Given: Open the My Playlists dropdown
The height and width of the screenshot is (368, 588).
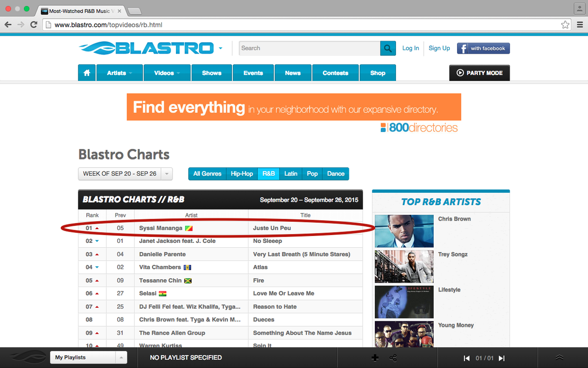Looking at the screenshot, I should [89, 357].
